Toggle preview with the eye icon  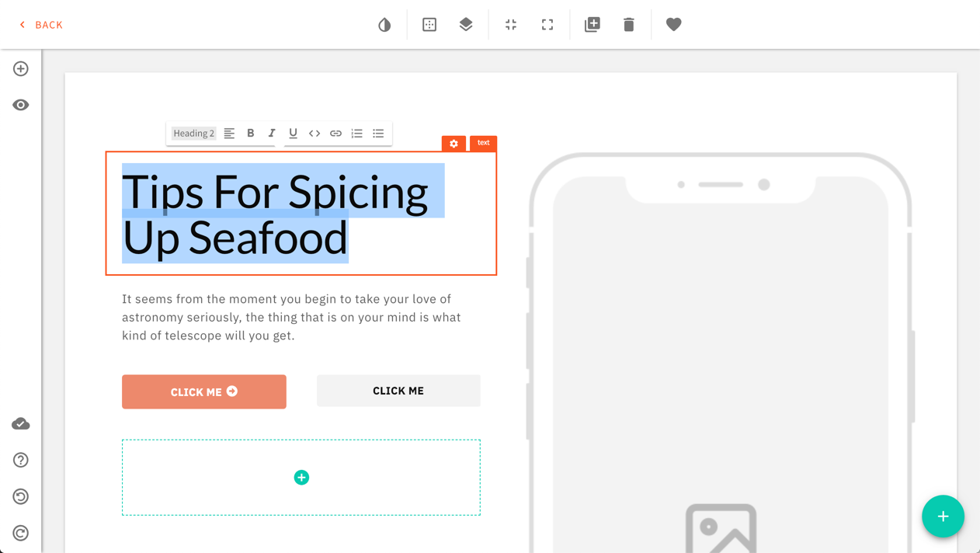tap(21, 105)
